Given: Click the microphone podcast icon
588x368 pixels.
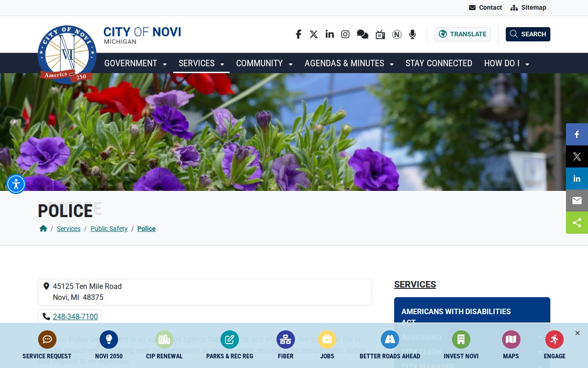Looking at the screenshot, I should (x=413, y=34).
